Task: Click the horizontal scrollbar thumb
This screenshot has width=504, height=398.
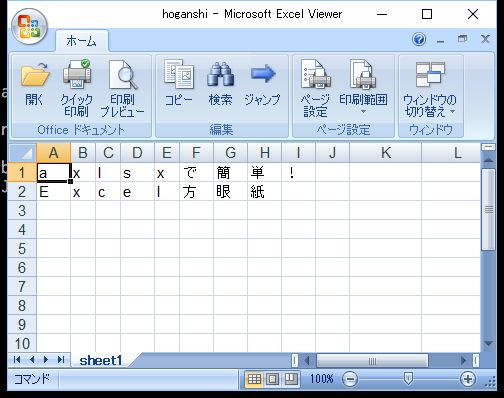Action: point(372,360)
